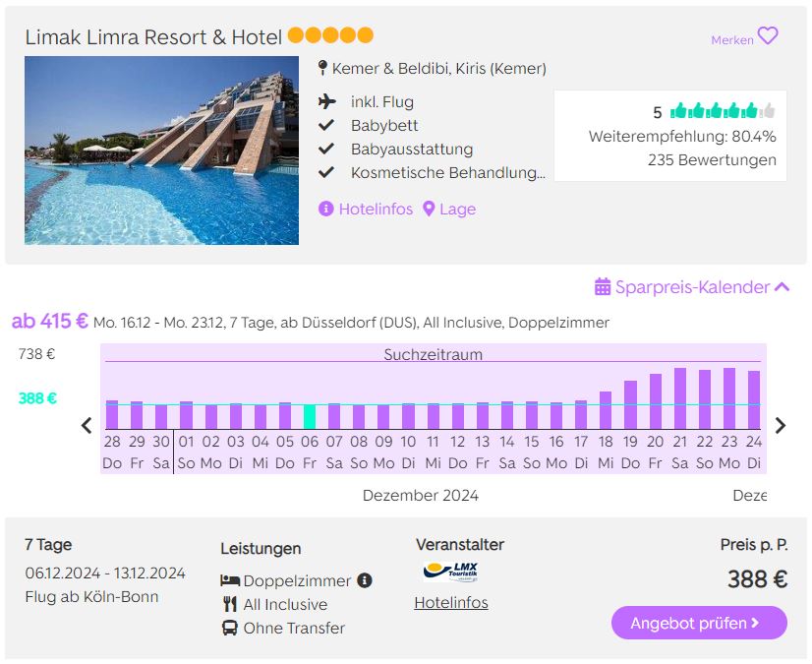
Task: Select the price bar for 18 Mi
Action: [x=606, y=410]
